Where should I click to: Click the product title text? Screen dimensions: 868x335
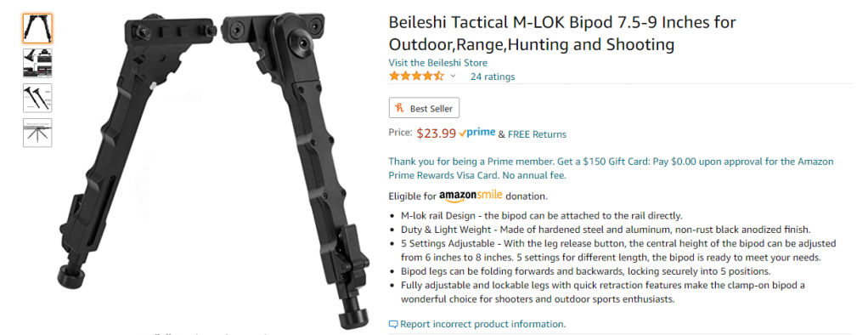click(x=562, y=33)
